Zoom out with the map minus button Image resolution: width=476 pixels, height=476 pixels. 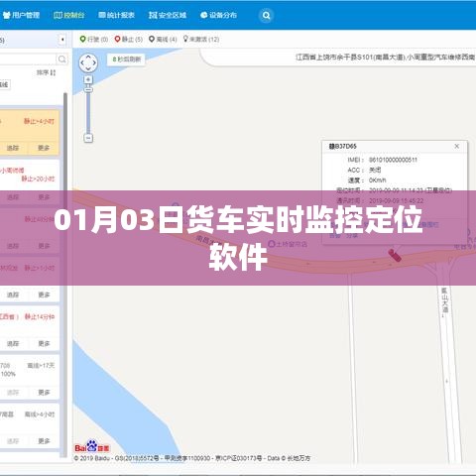[x=88, y=138]
